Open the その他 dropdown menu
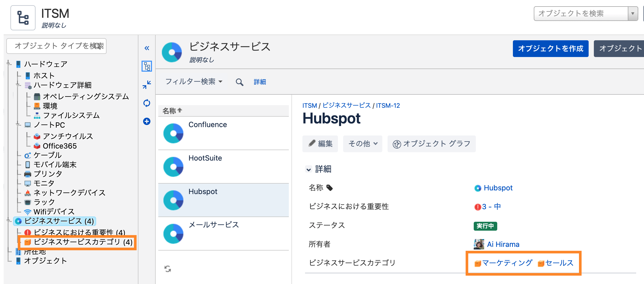The image size is (644, 284). 363,144
